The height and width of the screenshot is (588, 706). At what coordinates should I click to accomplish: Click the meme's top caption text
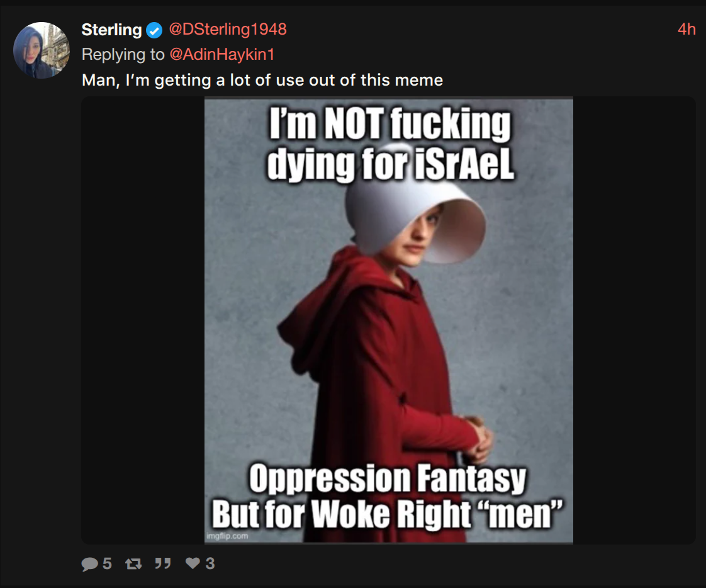(x=389, y=144)
